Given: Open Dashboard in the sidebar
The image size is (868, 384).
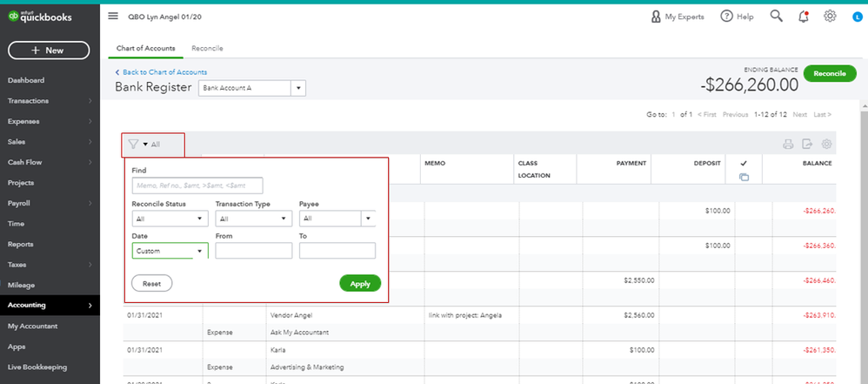Looking at the screenshot, I should [x=26, y=80].
